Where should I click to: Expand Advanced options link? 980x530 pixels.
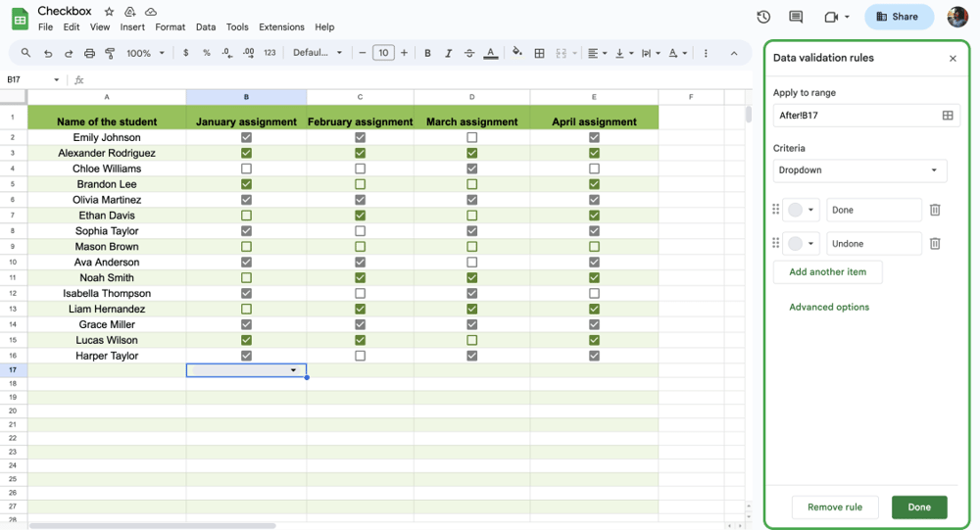pyautogui.click(x=829, y=307)
